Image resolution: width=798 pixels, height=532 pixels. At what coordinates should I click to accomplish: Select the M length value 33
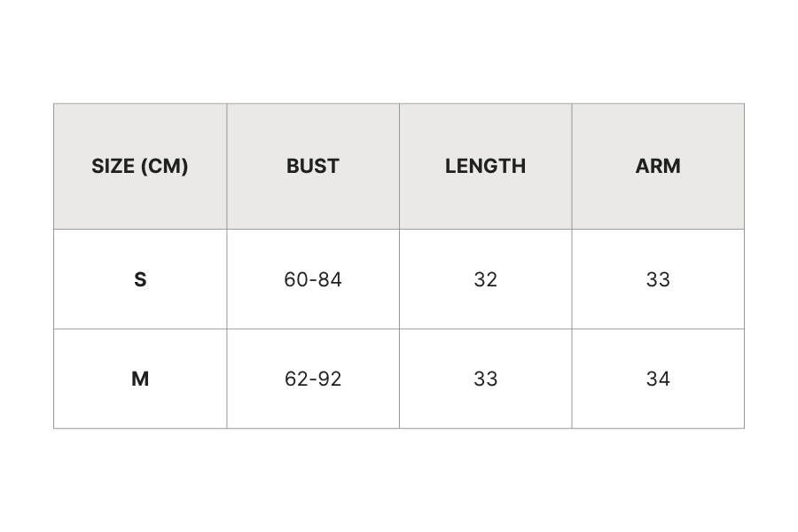click(485, 379)
